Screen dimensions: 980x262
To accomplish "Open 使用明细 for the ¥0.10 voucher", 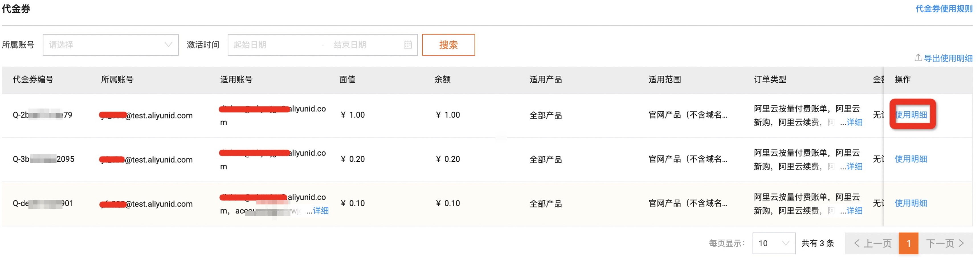I will click(911, 203).
